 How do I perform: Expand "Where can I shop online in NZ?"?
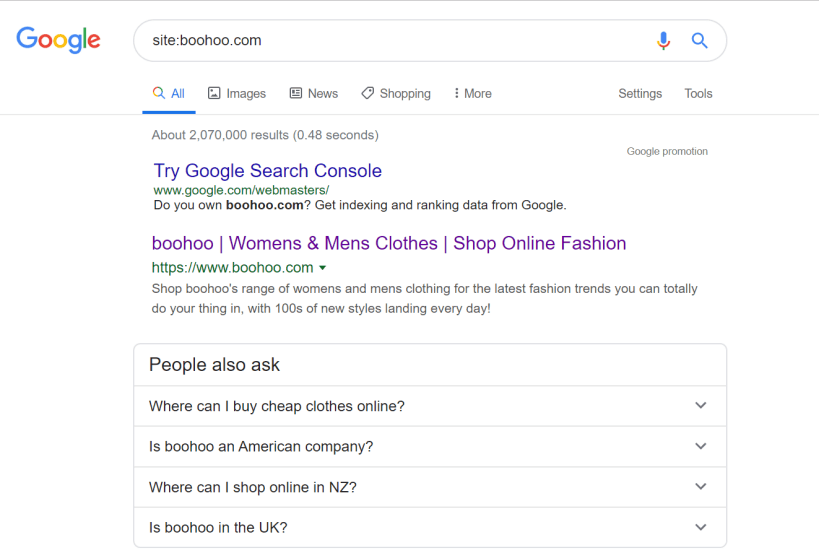430,487
